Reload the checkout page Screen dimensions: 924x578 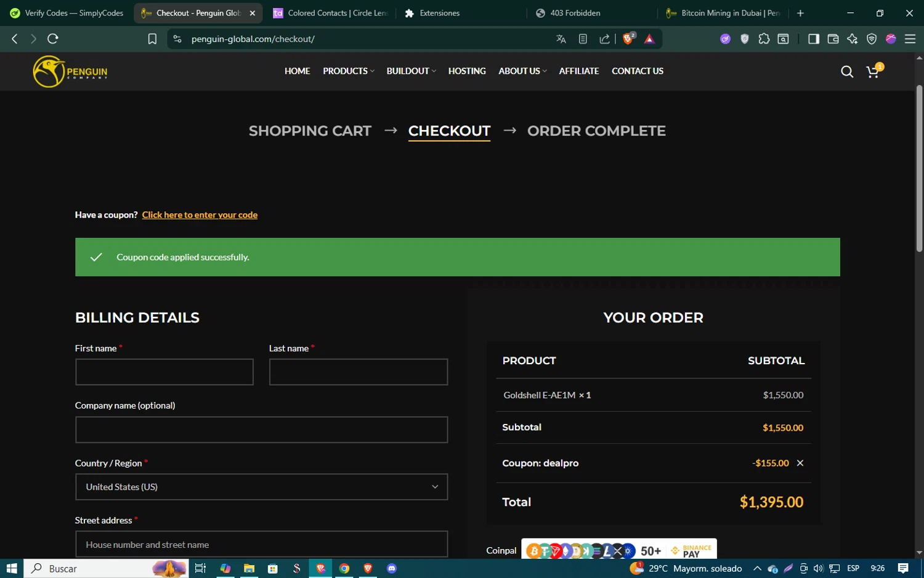53,39
